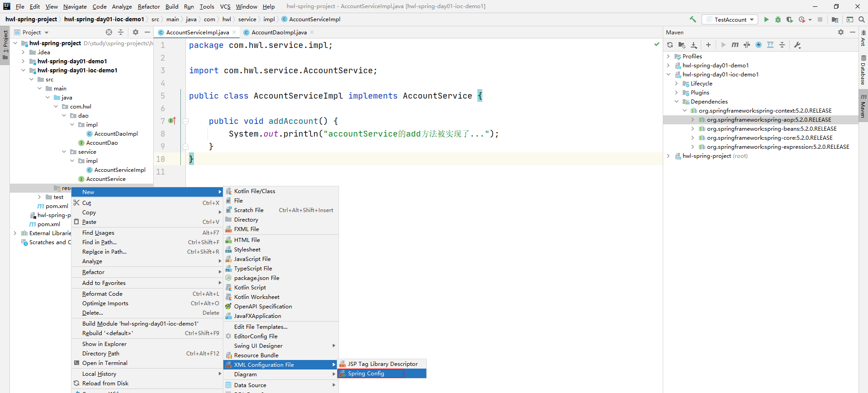This screenshot has width=868, height=393.
Task: Click hwl-spring-project breadcrumb
Action: pyautogui.click(x=31, y=19)
